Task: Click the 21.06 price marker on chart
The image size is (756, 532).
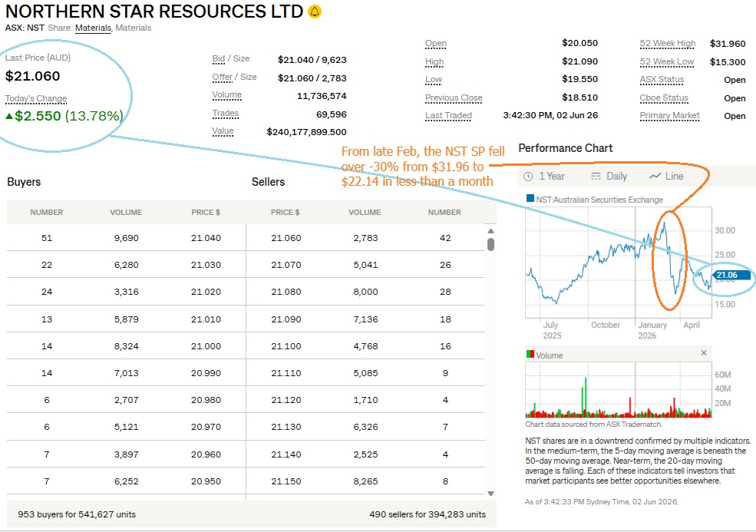Action: tap(730, 276)
